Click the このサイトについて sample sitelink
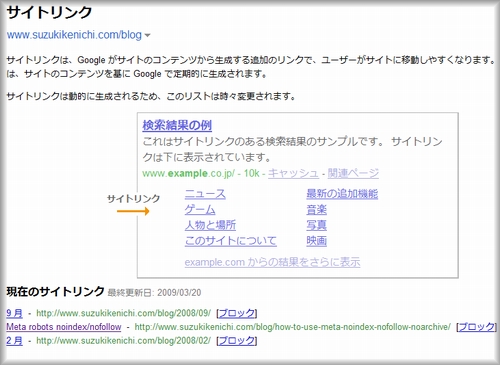 click(x=231, y=241)
